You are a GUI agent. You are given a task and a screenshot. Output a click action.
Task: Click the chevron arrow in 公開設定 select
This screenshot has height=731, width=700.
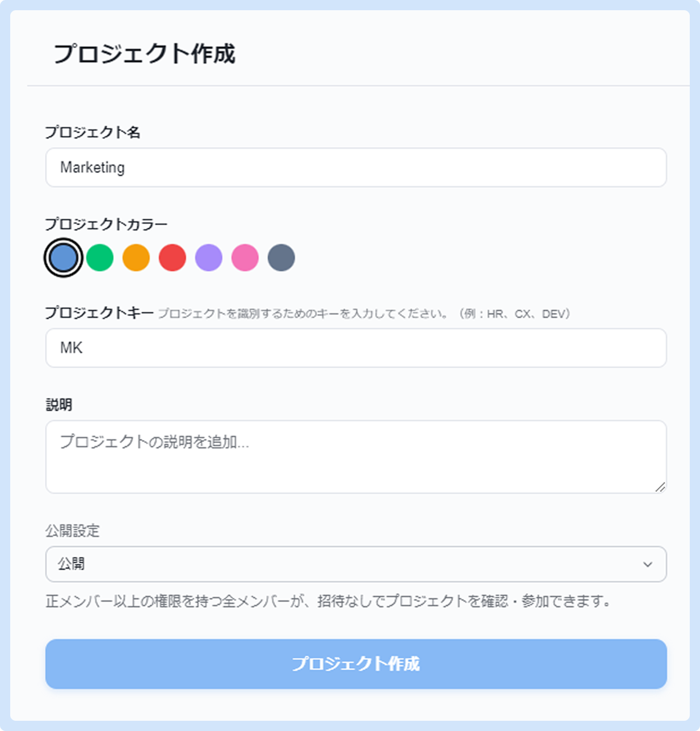pyautogui.click(x=647, y=564)
